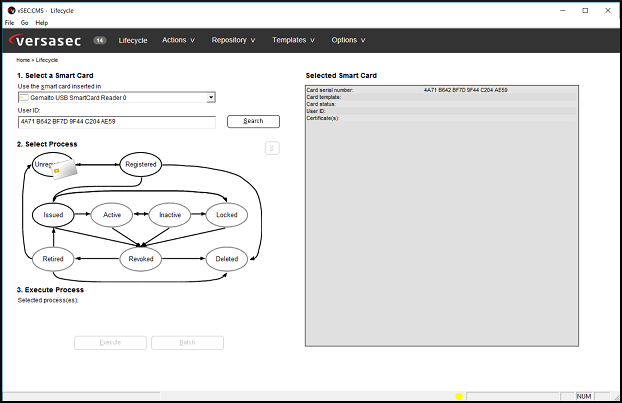Click the Card template row
Viewport: 622px width, 403px height.
tap(442, 97)
